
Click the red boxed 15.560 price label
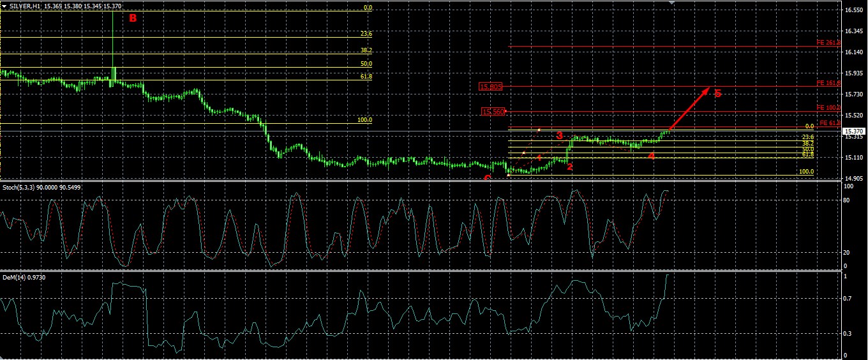pyautogui.click(x=493, y=112)
